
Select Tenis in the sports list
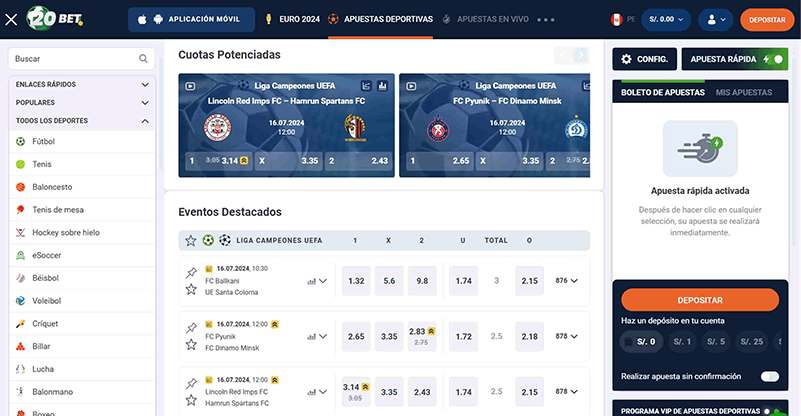point(82,164)
